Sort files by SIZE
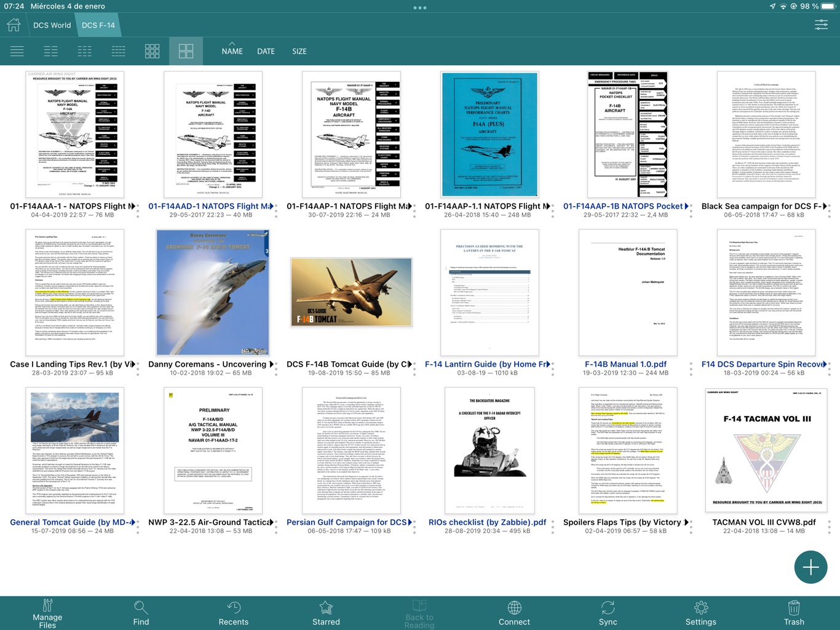 pyautogui.click(x=299, y=52)
